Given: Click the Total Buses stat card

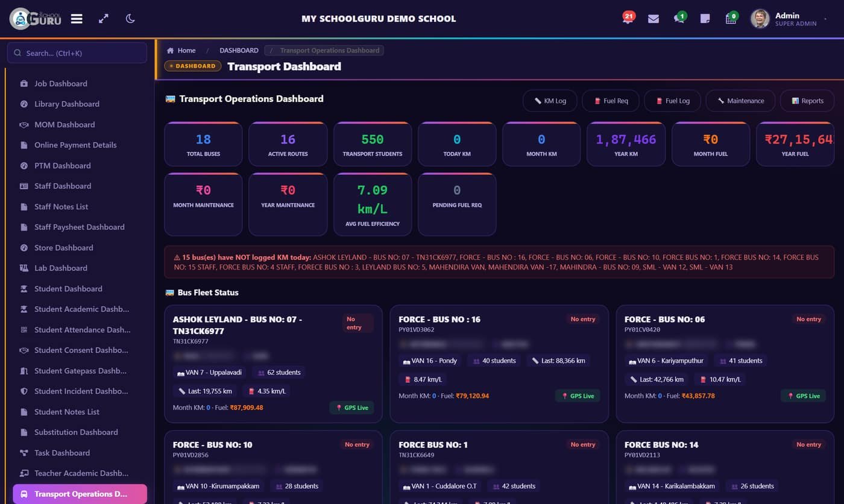Looking at the screenshot, I should pyautogui.click(x=203, y=144).
